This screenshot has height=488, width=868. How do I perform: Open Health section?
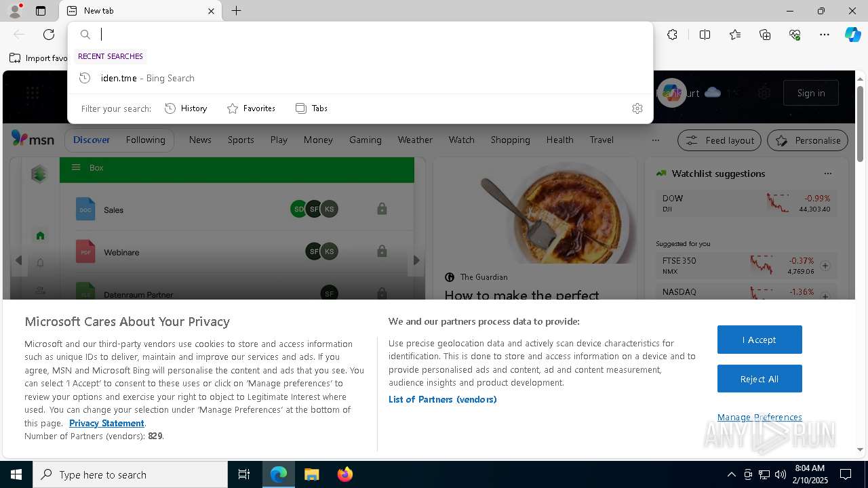point(559,140)
